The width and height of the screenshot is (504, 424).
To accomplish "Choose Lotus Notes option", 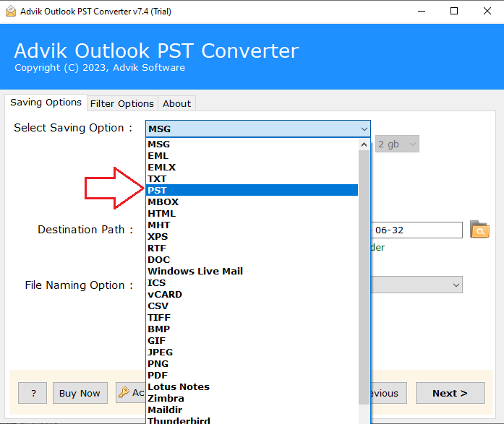I will (252, 386).
